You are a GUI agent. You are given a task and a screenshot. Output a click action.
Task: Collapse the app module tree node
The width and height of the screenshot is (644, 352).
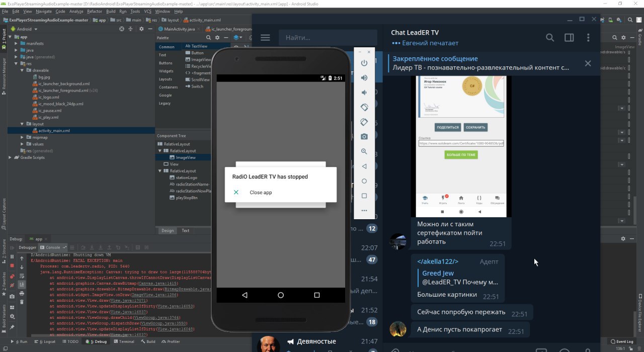point(10,37)
